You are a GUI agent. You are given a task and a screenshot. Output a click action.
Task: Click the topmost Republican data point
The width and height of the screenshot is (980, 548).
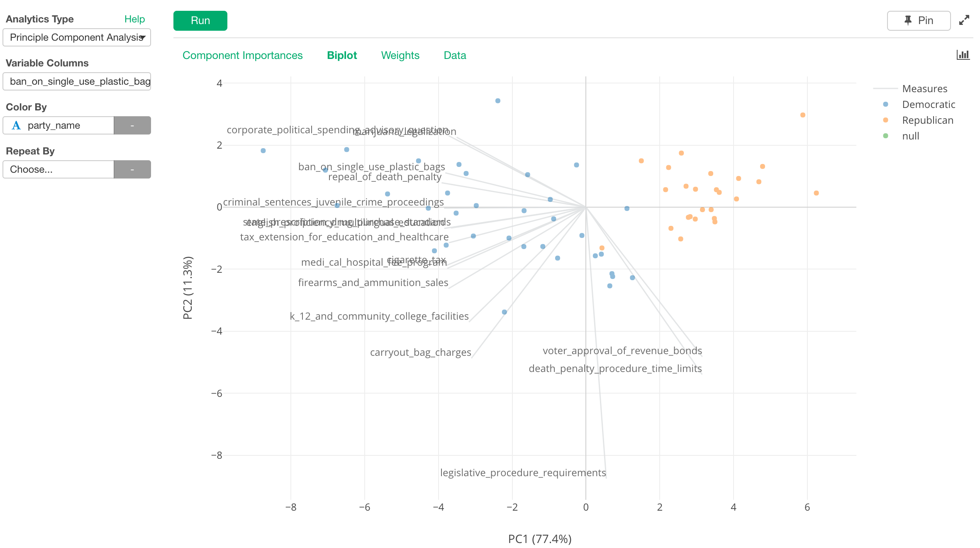[x=803, y=115]
